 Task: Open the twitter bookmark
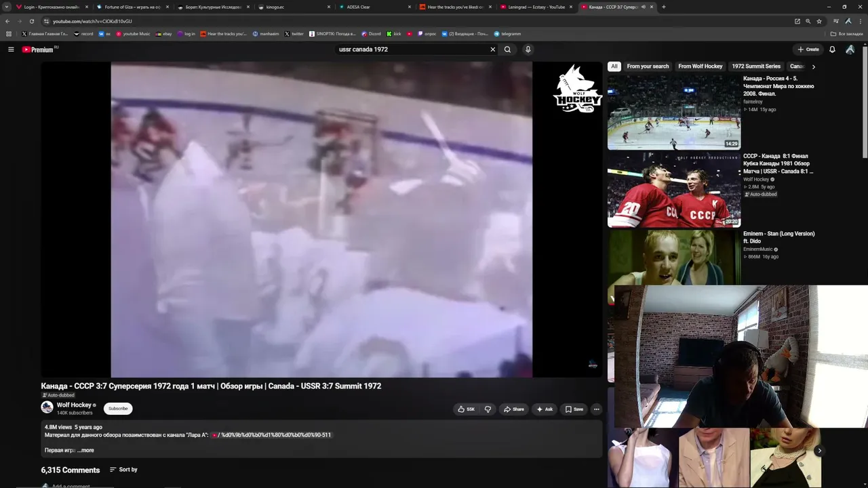(294, 34)
